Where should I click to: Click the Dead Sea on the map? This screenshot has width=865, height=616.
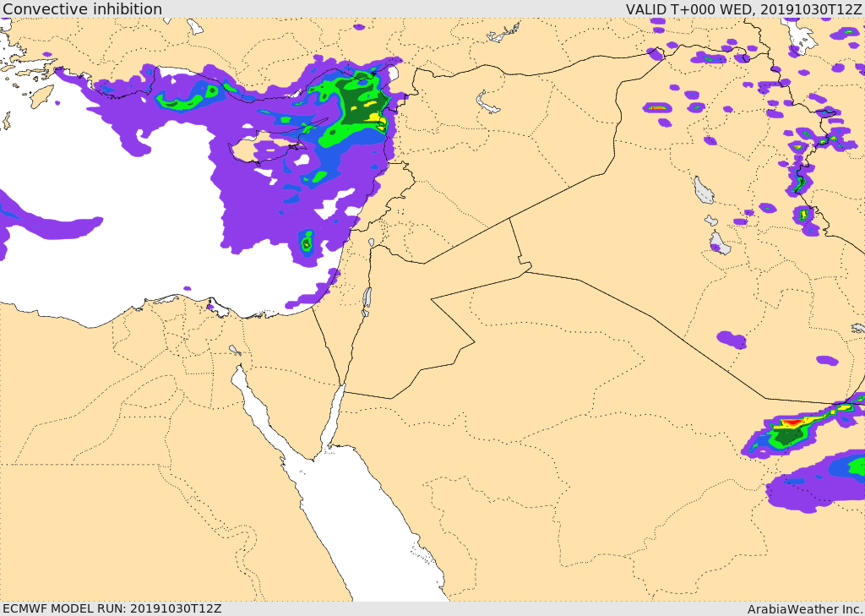click(367, 300)
